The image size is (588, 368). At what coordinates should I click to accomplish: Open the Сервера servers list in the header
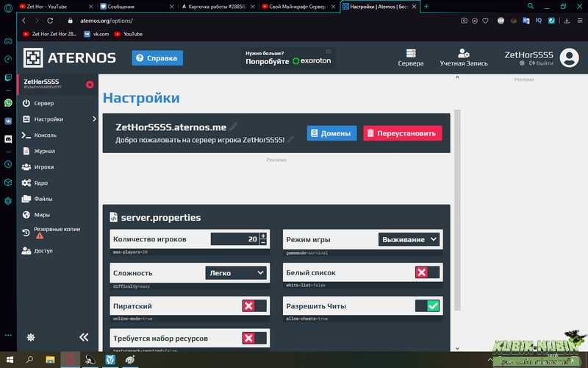[411, 58]
